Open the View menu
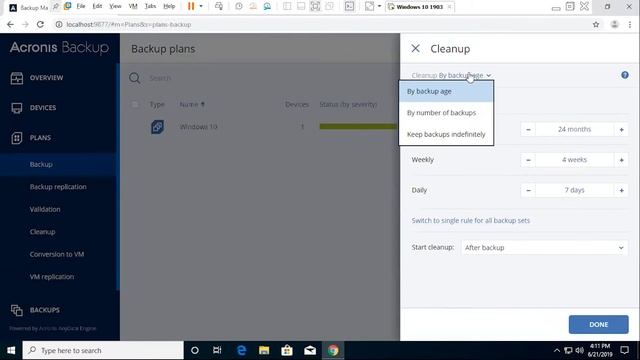Image resolution: width=640 pixels, height=360 pixels. click(115, 7)
